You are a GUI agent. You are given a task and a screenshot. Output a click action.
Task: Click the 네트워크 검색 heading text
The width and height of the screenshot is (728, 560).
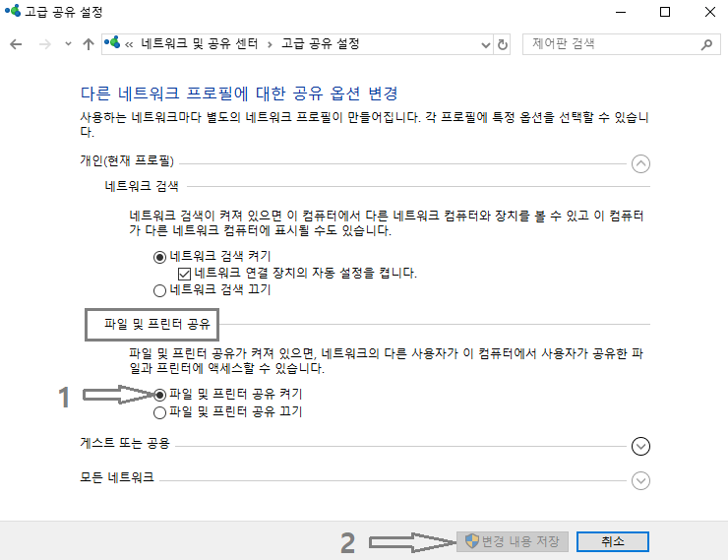tap(142, 186)
